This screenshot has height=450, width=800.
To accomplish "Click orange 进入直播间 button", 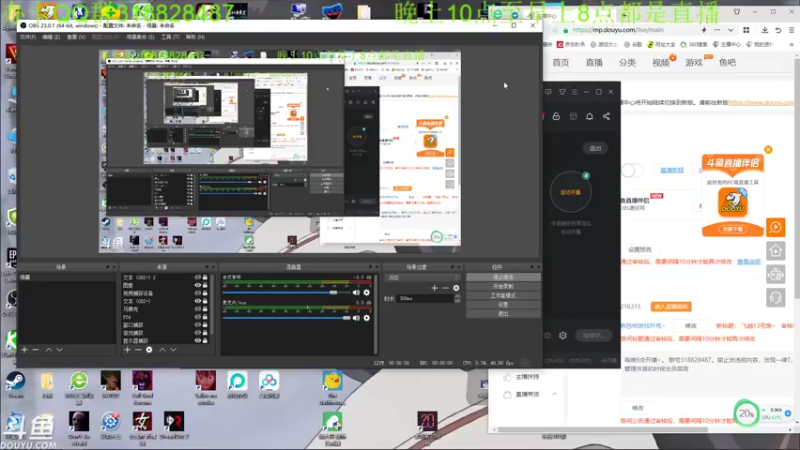I will [671, 307].
